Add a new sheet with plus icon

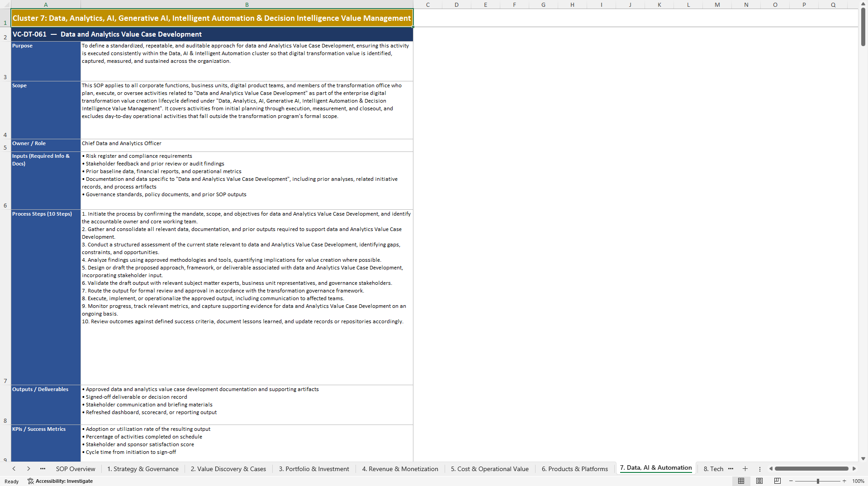pyautogui.click(x=745, y=469)
